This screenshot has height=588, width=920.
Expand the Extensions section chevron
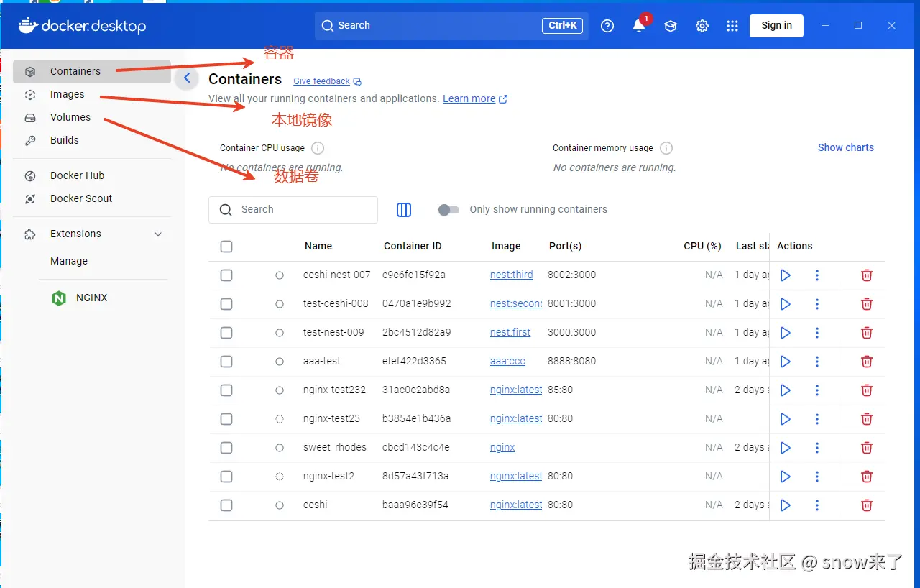[158, 234]
